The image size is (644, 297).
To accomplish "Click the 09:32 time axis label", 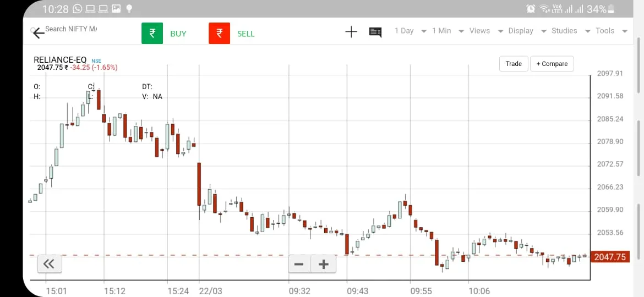I will coord(299,291).
